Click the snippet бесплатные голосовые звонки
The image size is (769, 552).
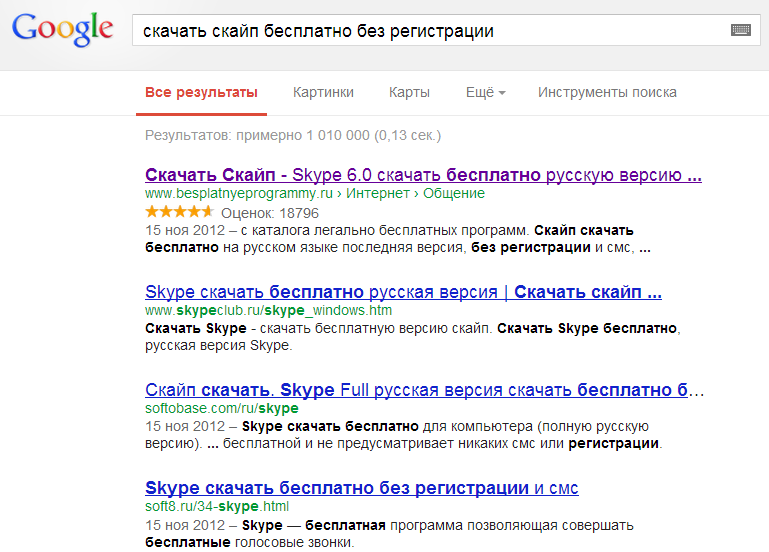coord(249,543)
